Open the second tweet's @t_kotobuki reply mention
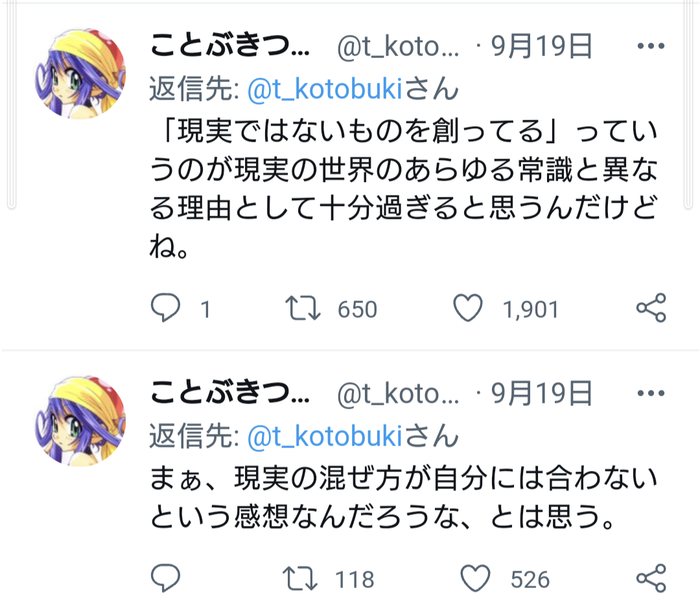700x612 pixels. tap(325, 436)
